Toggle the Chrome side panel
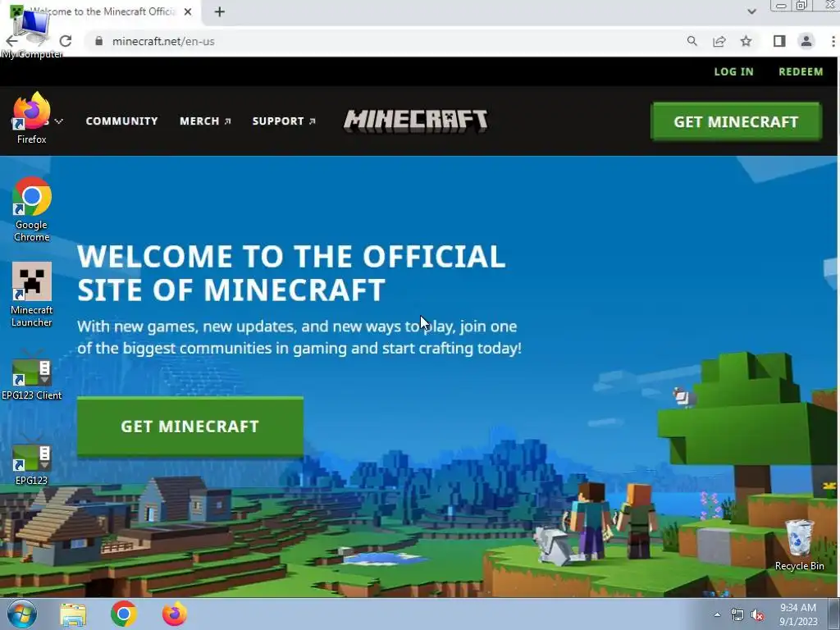This screenshot has width=840, height=630. click(x=779, y=41)
